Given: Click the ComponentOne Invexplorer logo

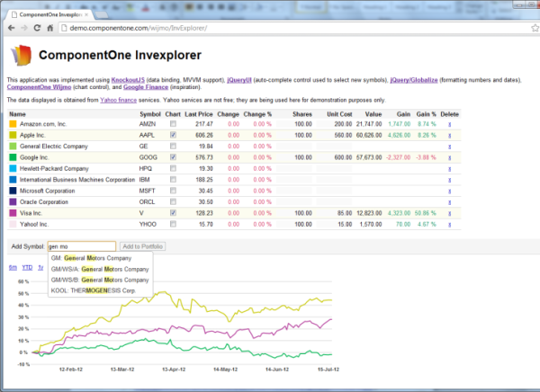Looking at the screenshot, I should [21, 53].
